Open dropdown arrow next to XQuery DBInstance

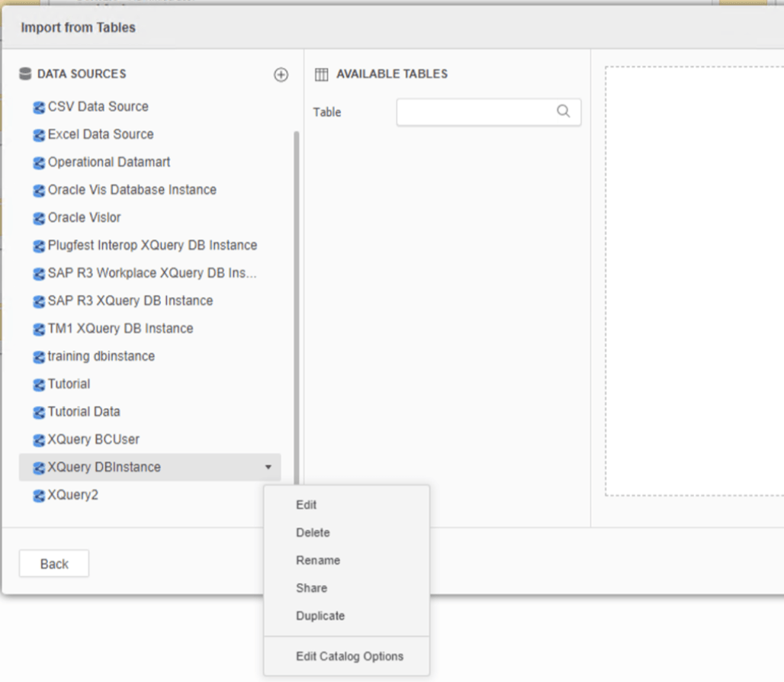[x=268, y=468]
